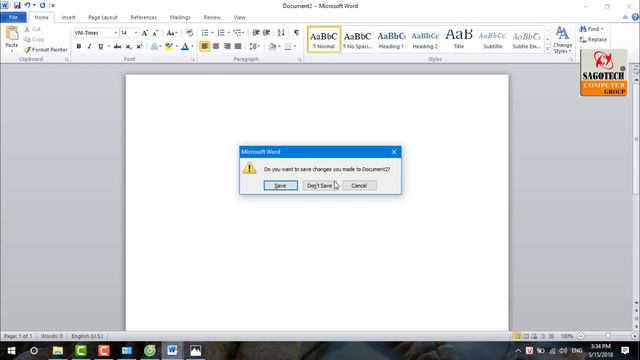Screen dimensions: 640x360
Task: Toggle Strikethrough formatting
Action: tap(118, 47)
